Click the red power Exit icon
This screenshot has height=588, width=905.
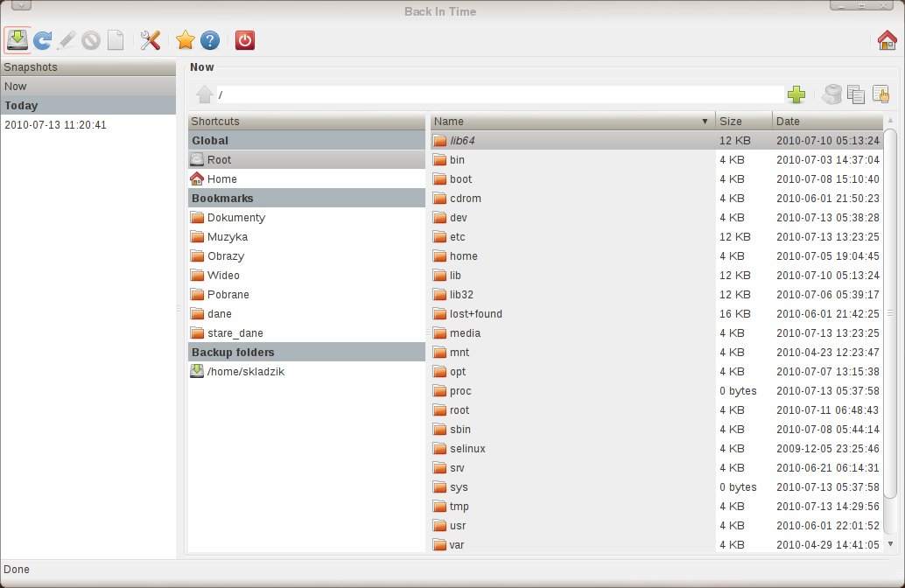[x=245, y=40]
